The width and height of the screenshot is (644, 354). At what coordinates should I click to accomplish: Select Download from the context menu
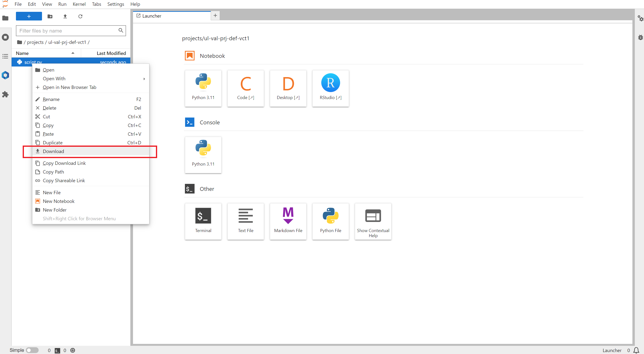click(53, 151)
